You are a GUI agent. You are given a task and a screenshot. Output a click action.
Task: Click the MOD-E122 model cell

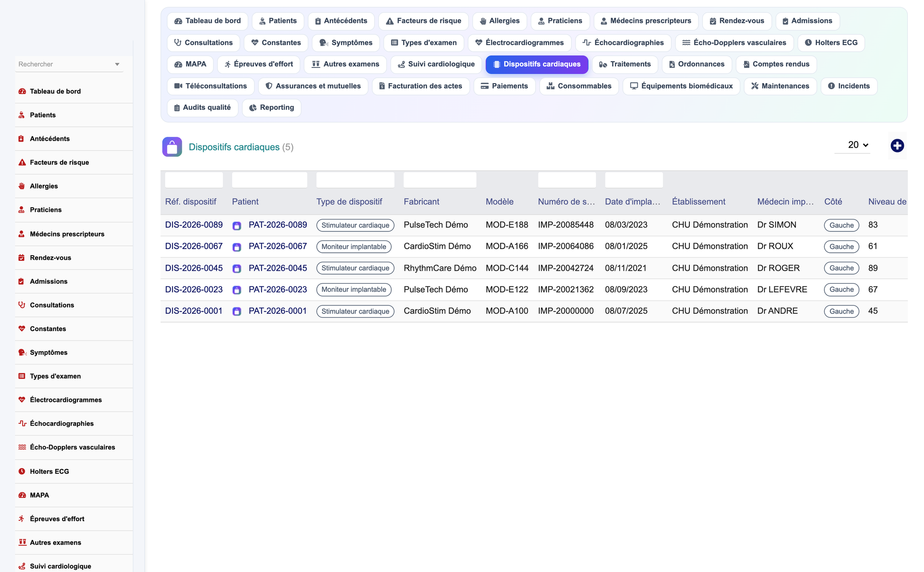(507, 289)
